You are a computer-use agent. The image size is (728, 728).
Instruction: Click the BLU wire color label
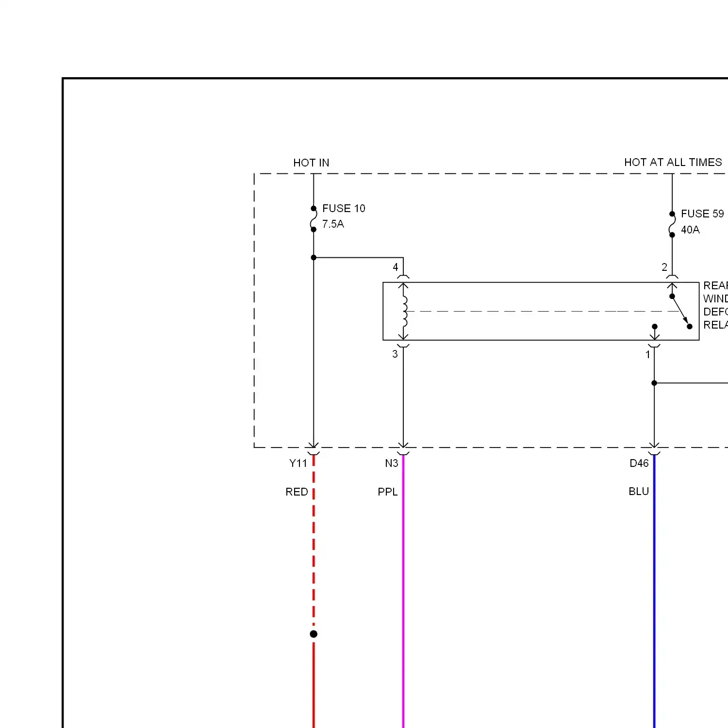[638, 491]
